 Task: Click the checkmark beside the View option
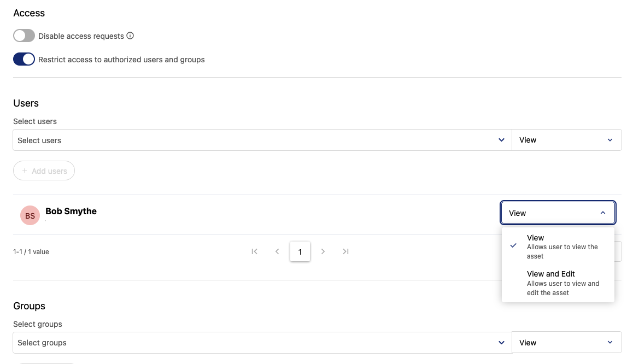click(x=513, y=246)
